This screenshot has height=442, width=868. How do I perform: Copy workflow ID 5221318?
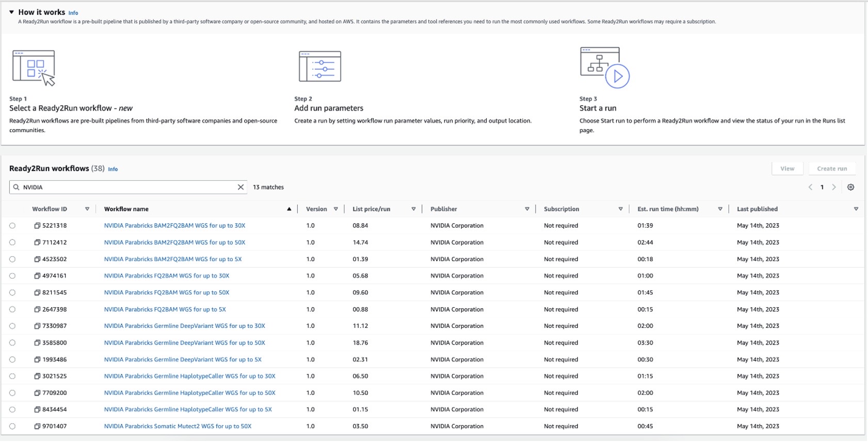(37, 226)
